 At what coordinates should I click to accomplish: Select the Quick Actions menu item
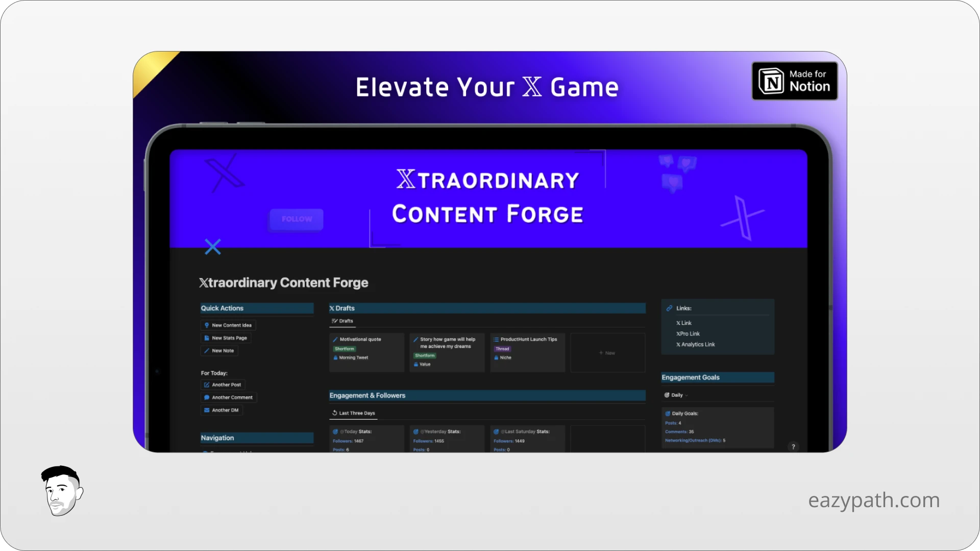(222, 308)
